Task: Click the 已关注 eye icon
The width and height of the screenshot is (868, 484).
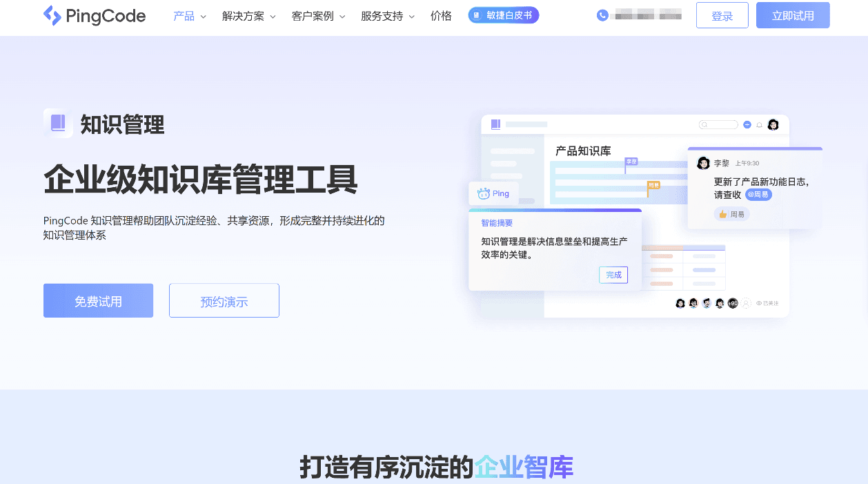Action: coord(759,303)
